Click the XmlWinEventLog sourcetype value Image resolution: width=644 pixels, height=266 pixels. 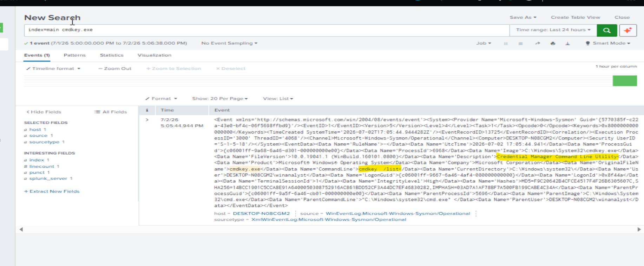(x=329, y=219)
